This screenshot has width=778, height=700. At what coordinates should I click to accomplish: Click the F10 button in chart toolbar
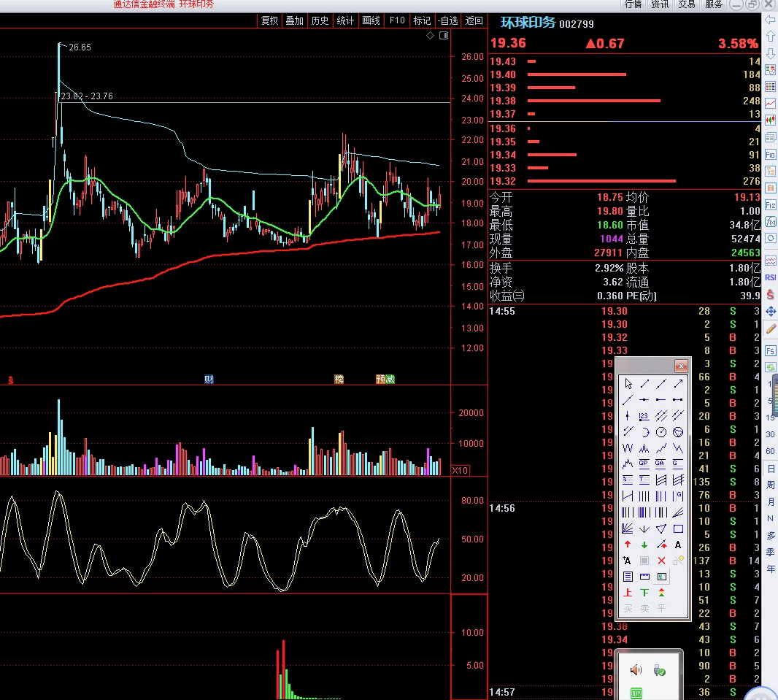397,20
